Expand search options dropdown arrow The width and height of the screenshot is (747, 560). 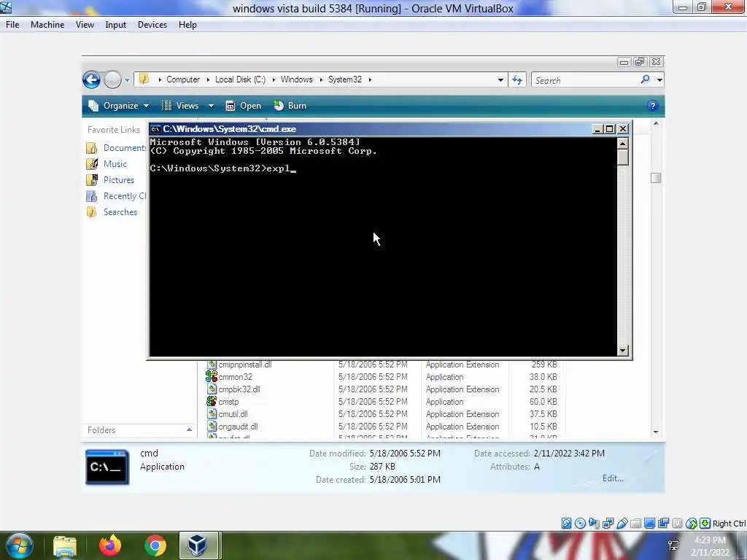pos(659,80)
